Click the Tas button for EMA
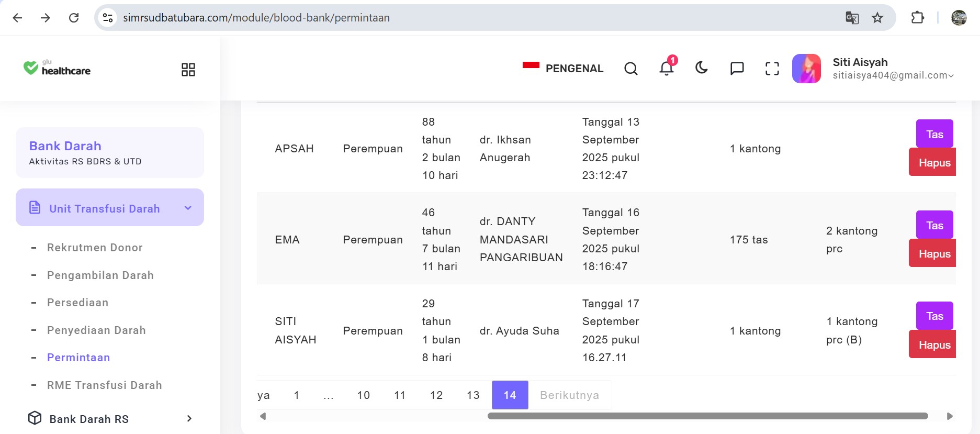 [x=934, y=225]
